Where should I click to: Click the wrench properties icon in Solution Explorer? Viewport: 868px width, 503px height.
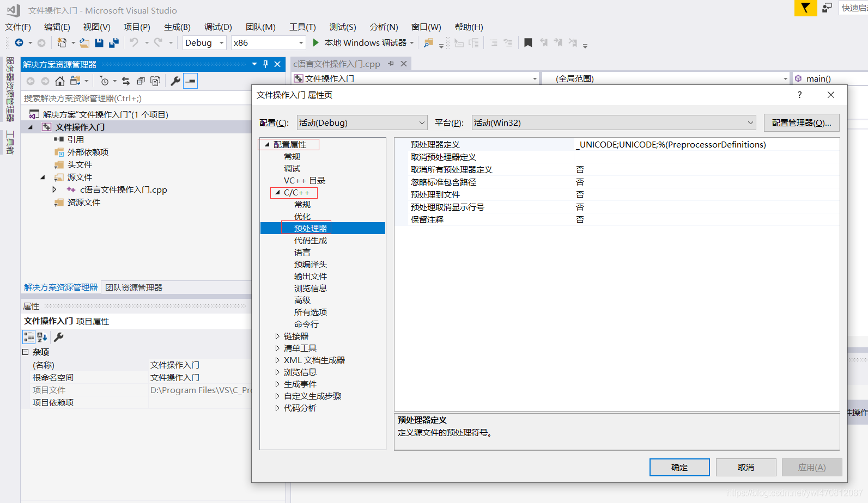pos(175,81)
